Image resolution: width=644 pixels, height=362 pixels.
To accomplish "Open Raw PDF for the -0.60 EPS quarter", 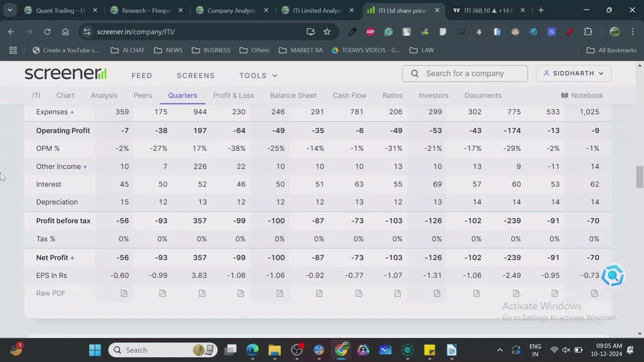I will click(124, 294).
